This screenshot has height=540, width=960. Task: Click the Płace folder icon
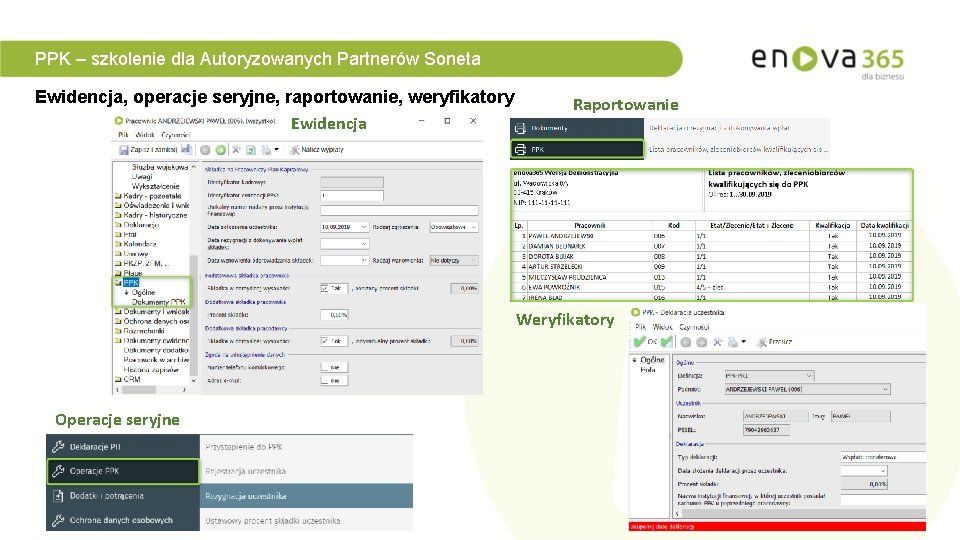click(x=118, y=273)
